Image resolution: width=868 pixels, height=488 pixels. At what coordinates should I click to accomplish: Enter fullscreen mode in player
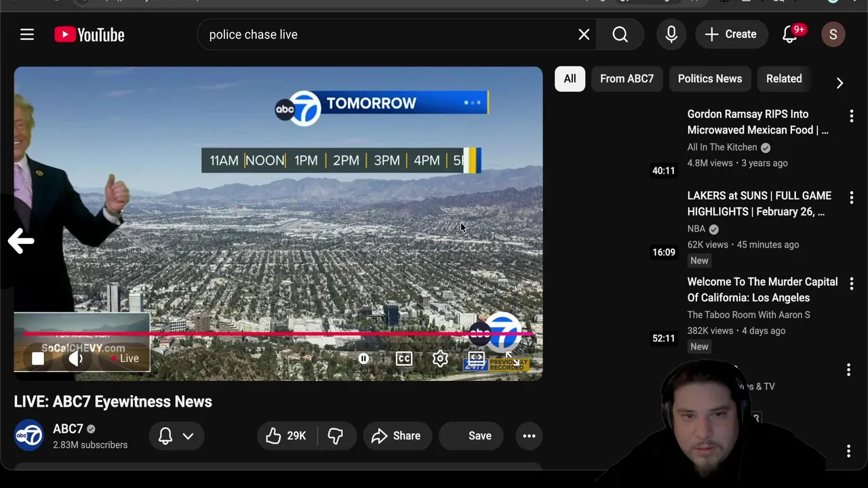tap(513, 359)
